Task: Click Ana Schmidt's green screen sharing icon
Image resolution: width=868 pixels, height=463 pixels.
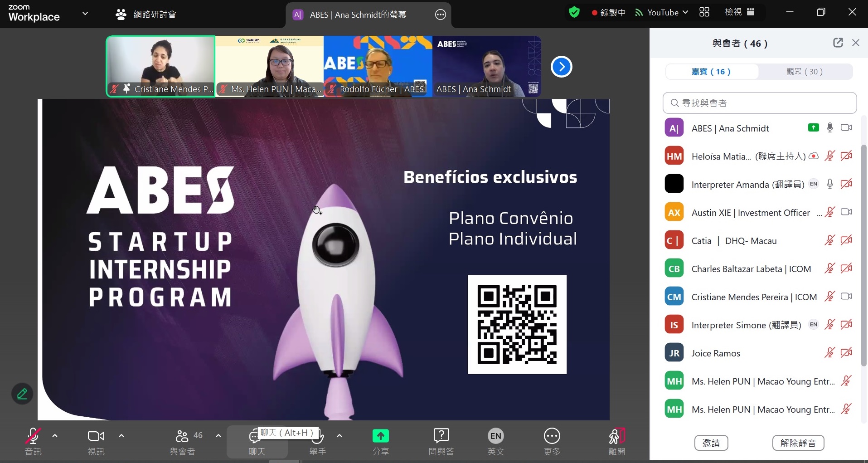Action: pyautogui.click(x=814, y=128)
